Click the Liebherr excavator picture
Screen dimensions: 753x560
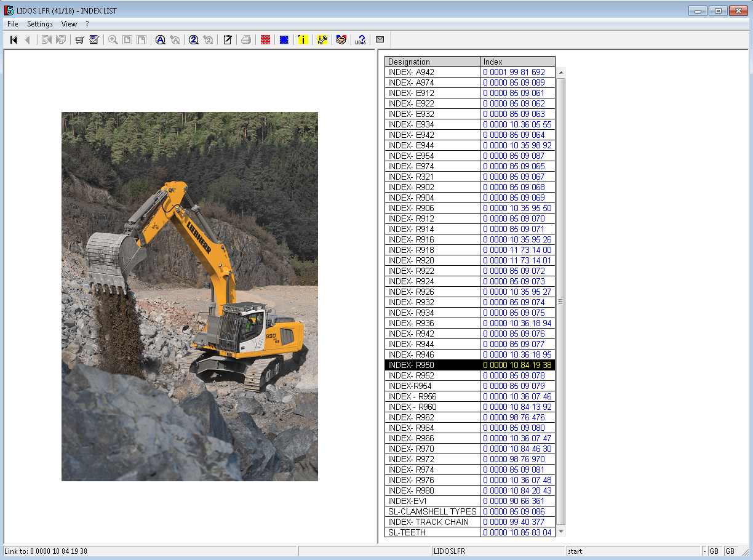pos(189,296)
